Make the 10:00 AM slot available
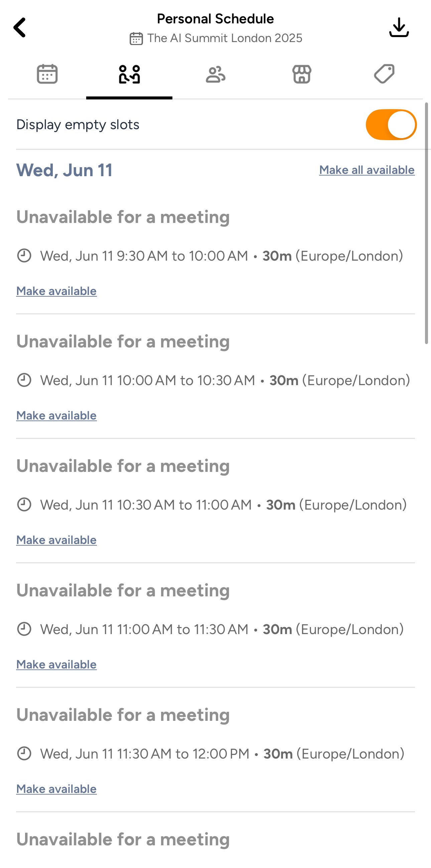Image resolution: width=431 pixels, height=868 pixels. pos(56,415)
